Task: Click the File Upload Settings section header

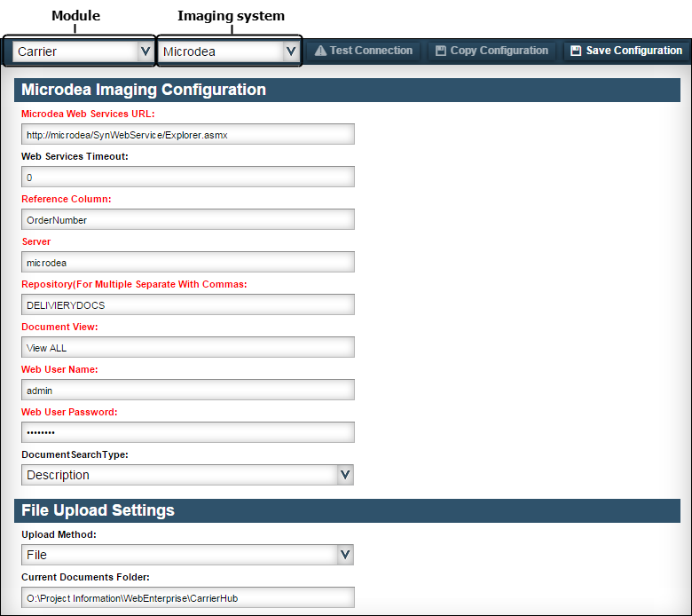Action: point(347,511)
